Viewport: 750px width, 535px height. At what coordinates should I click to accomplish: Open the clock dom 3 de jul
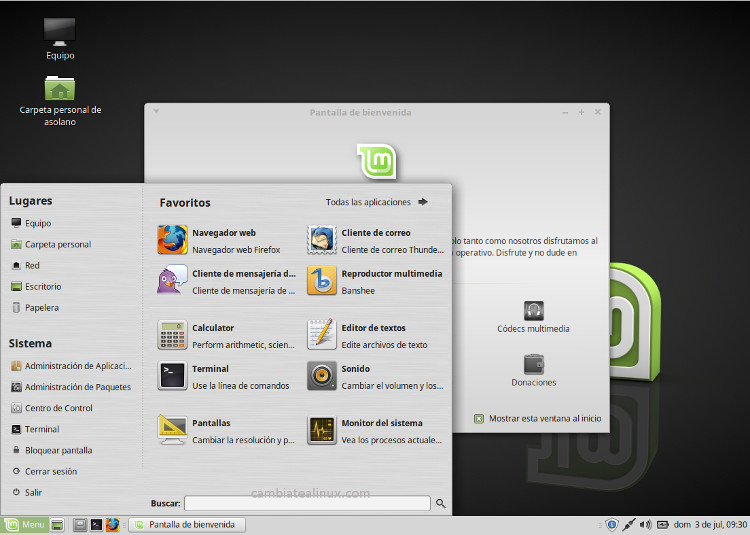click(710, 525)
